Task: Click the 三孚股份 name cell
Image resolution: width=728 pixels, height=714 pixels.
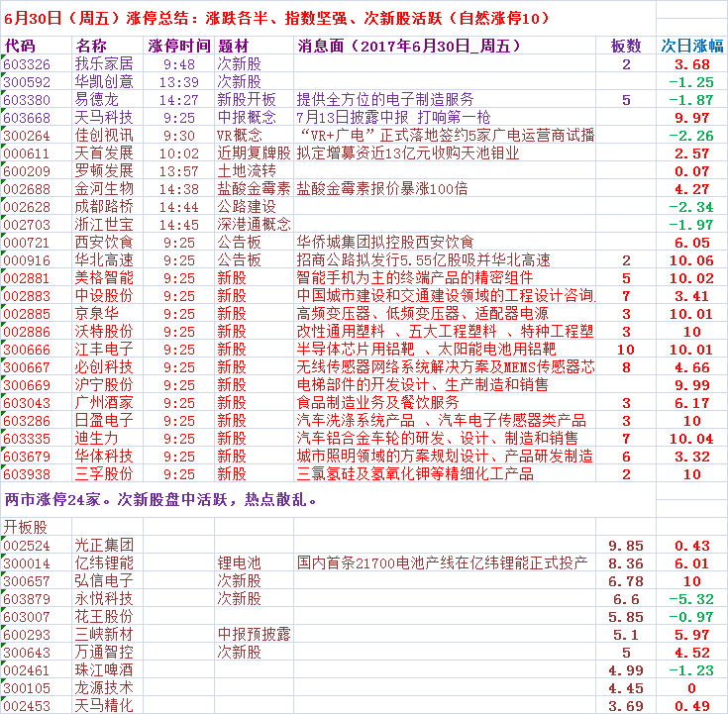Action: coord(107,474)
